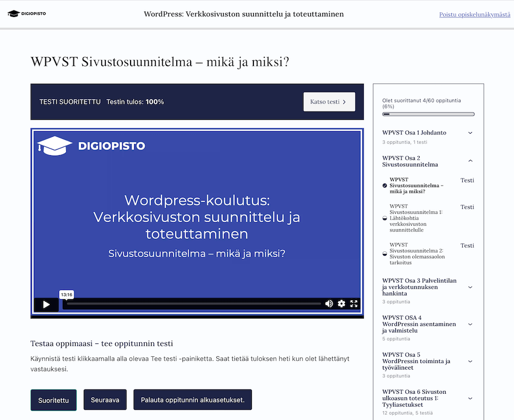Open lesson Sivustosuunnitelma – mikä ja miksi?
Screen dimensions: 514x420
pyautogui.click(x=416, y=186)
